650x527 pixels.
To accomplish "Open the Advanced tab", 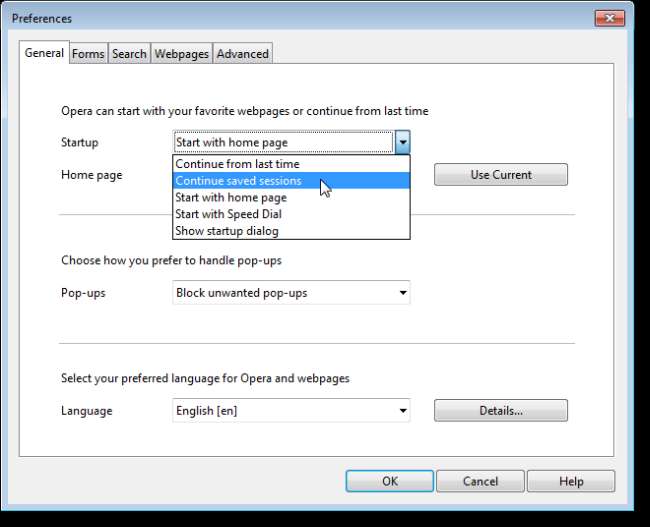I will click(x=243, y=54).
